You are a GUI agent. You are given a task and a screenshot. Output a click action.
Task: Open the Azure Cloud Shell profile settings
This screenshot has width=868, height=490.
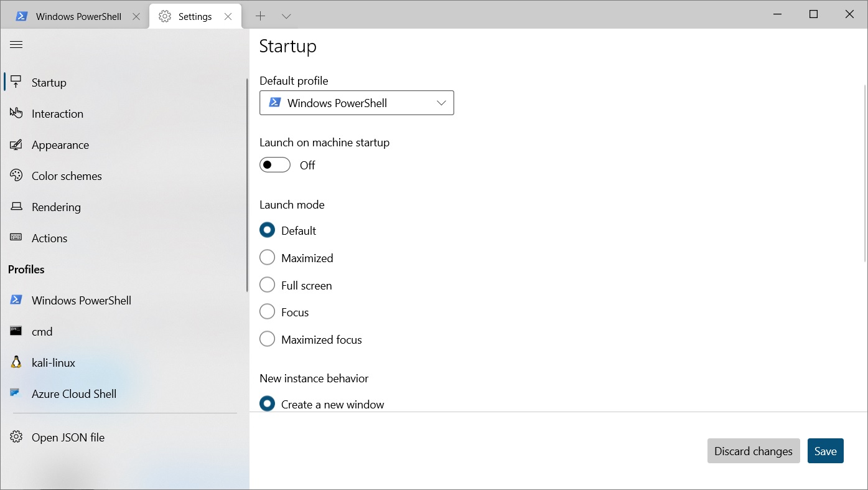[124, 393]
